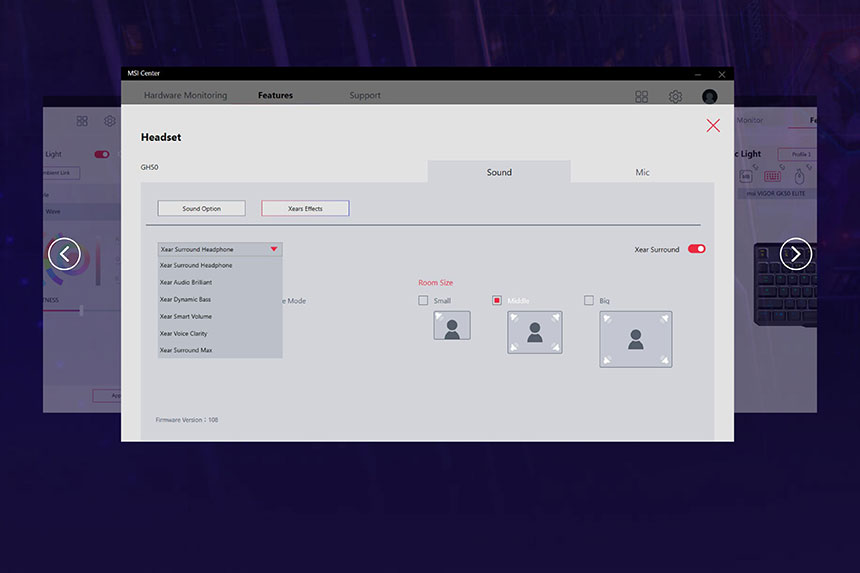Image resolution: width=860 pixels, height=573 pixels.
Task: Open the Sound tab of Headset
Action: tap(499, 172)
